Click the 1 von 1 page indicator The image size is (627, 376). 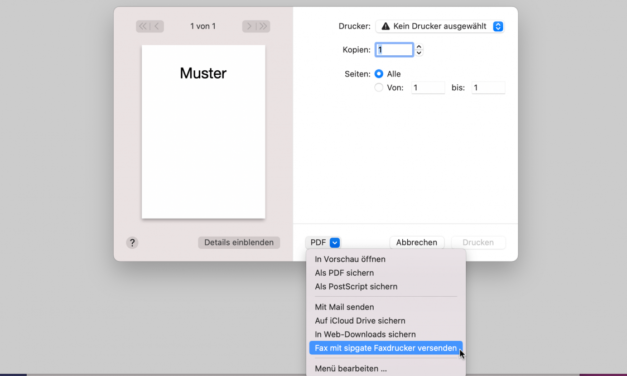coord(203,26)
